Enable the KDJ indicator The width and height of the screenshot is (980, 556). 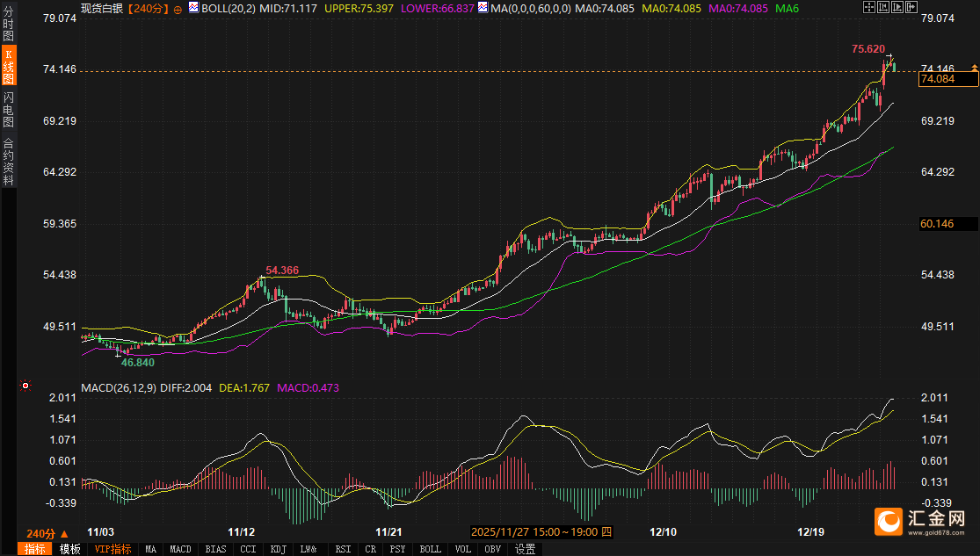(x=279, y=549)
